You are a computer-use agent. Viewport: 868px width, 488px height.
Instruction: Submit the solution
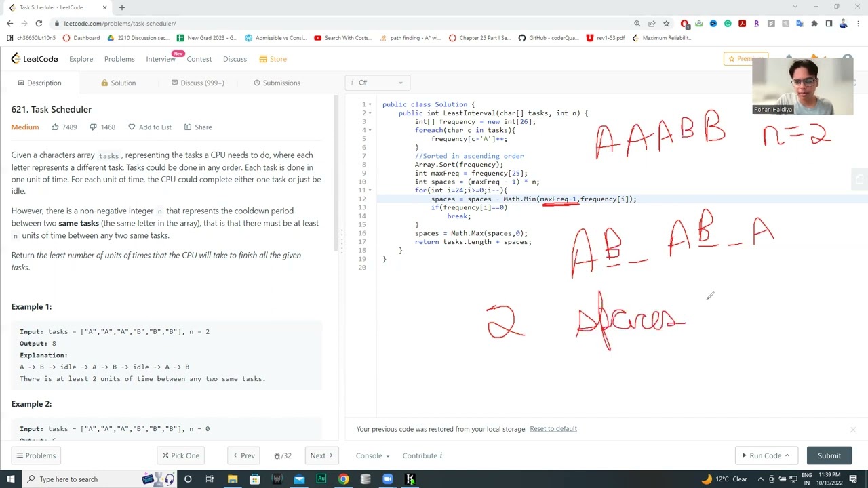point(829,455)
